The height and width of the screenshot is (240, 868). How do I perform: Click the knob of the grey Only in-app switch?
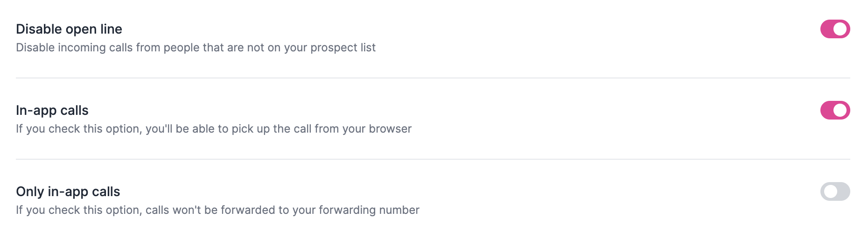click(830, 191)
